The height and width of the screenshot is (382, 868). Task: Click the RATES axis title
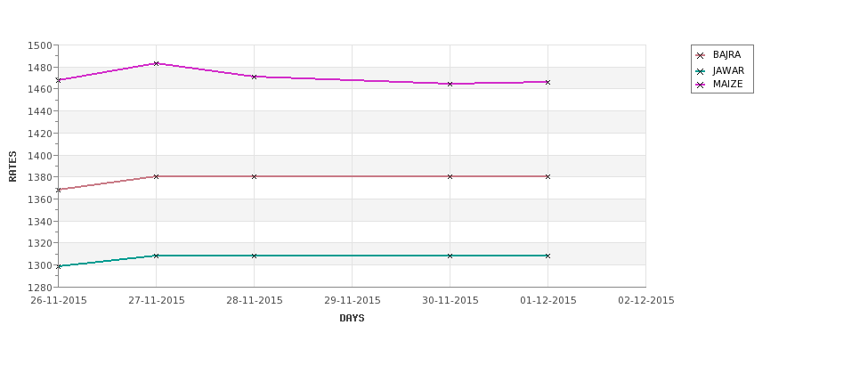[x=12, y=167]
